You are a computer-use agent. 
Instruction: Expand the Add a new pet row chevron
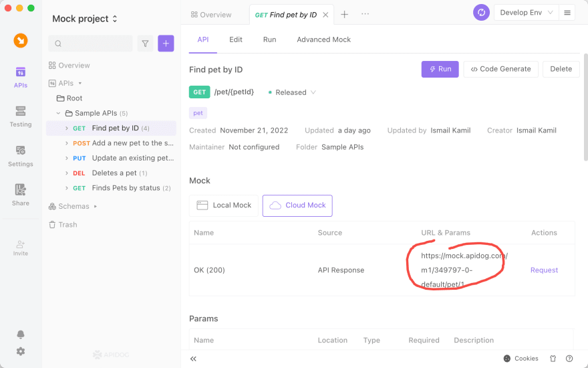(66, 143)
